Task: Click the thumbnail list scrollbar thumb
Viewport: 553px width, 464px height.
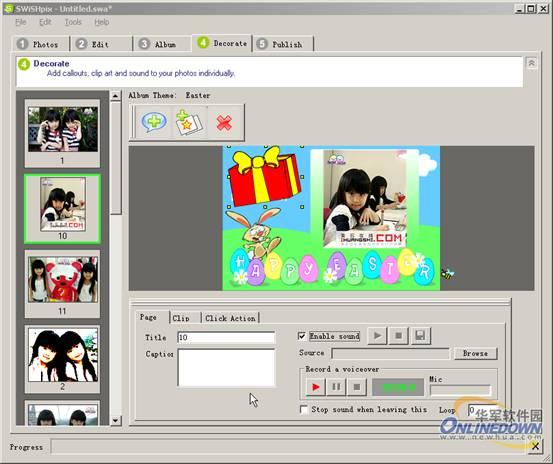Action: tap(115, 158)
